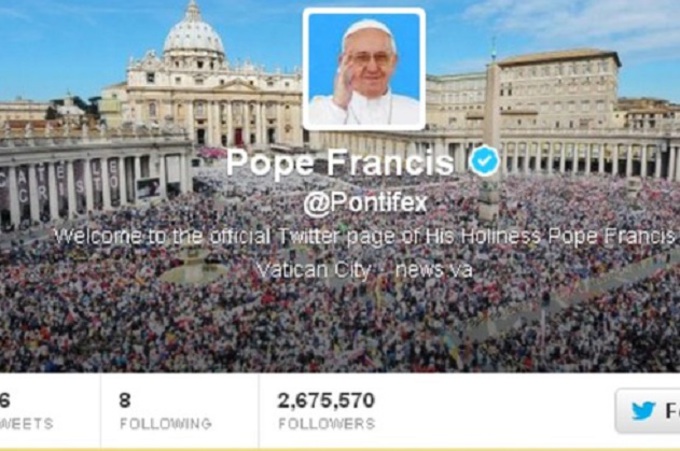Click the blue verified checkmark badge

pyautogui.click(x=484, y=161)
